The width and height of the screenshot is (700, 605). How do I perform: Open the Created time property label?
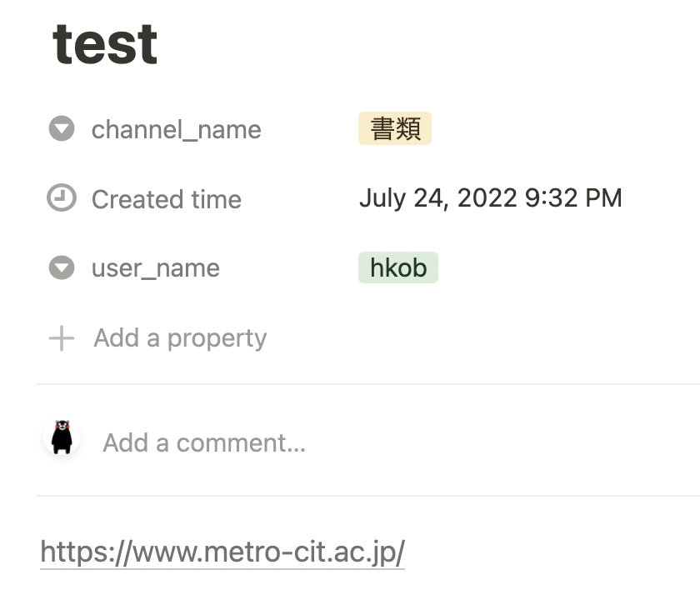click(167, 199)
